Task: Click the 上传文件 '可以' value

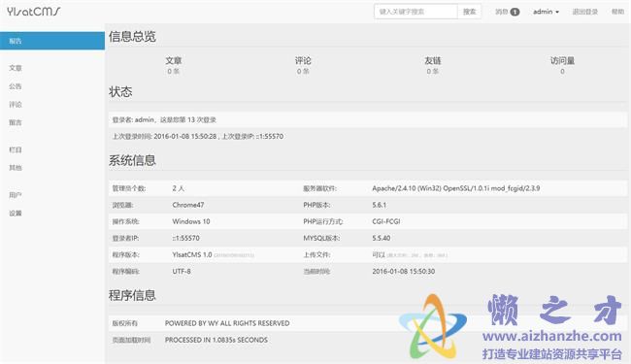Action: pyautogui.click(x=379, y=254)
